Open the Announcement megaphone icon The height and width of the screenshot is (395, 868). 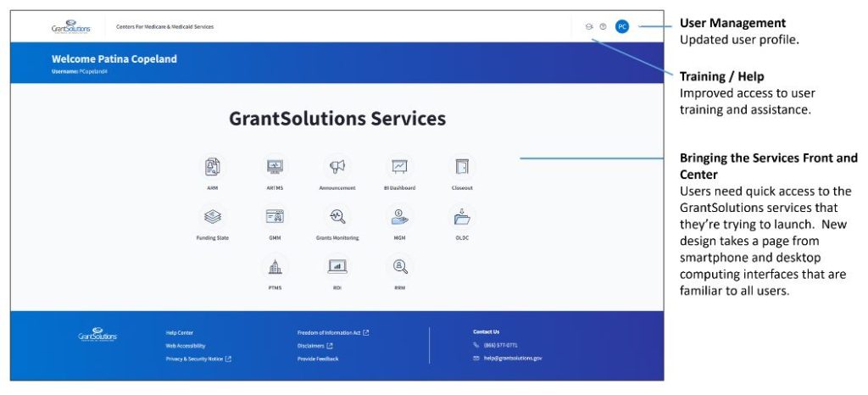point(337,167)
